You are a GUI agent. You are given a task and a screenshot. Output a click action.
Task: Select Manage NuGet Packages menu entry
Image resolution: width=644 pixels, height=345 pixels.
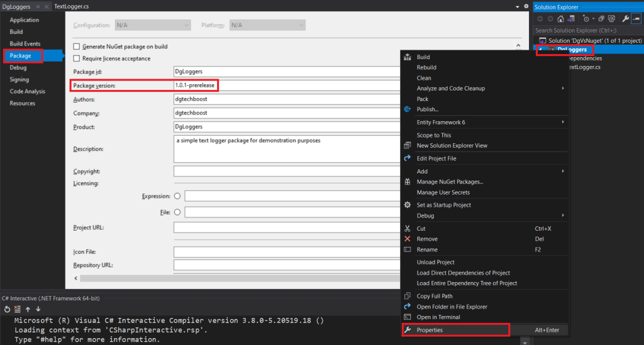pyautogui.click(x=450, y=182)
